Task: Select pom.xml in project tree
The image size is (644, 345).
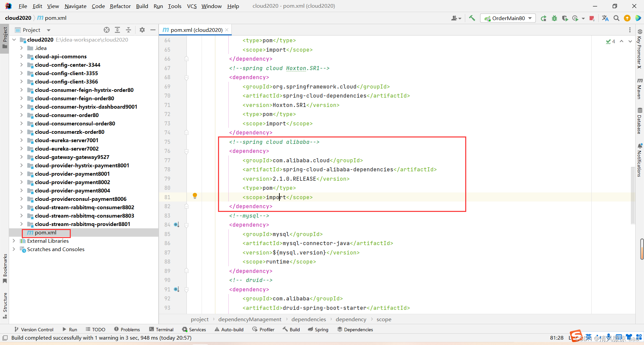Action: (46, 232)
